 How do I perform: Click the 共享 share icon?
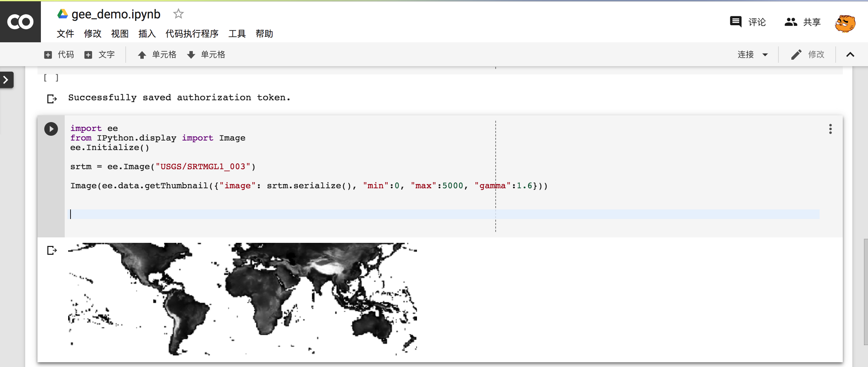[x=791, y=21]
